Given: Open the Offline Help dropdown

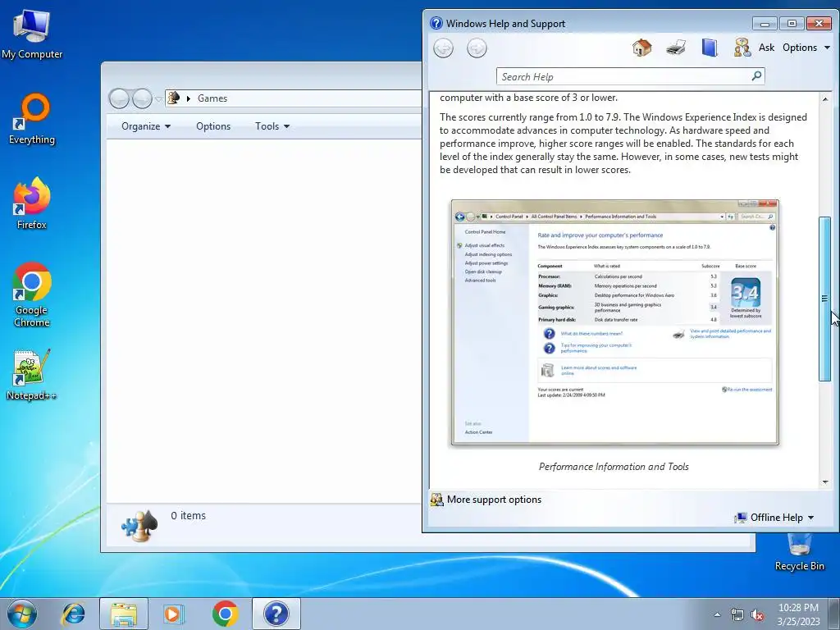Looking at the screenshot, I should (774, 518).
